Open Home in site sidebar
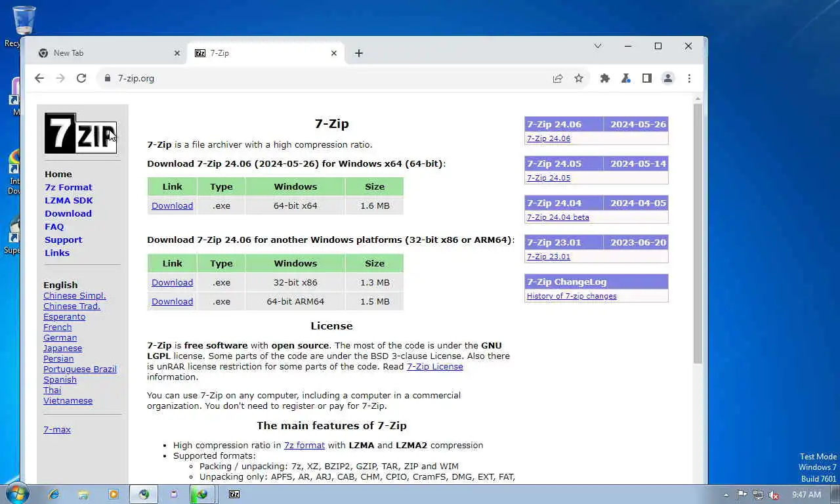Screen dimensions: 840x504 click(58, 174)
